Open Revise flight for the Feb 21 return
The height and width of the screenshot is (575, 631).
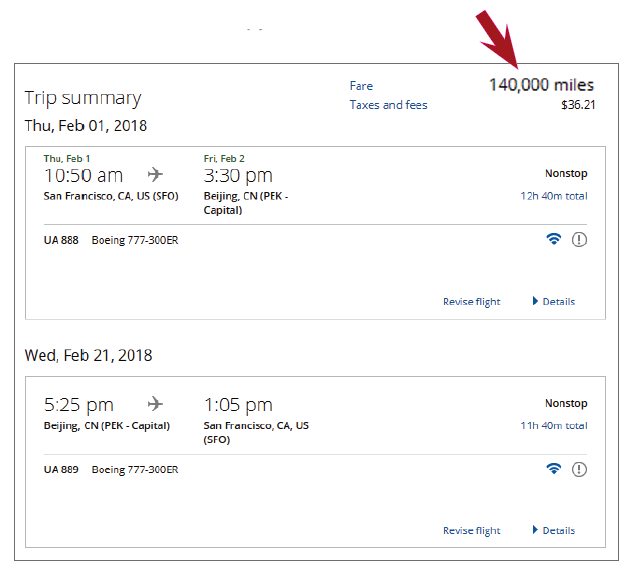(x=472, y=531)
